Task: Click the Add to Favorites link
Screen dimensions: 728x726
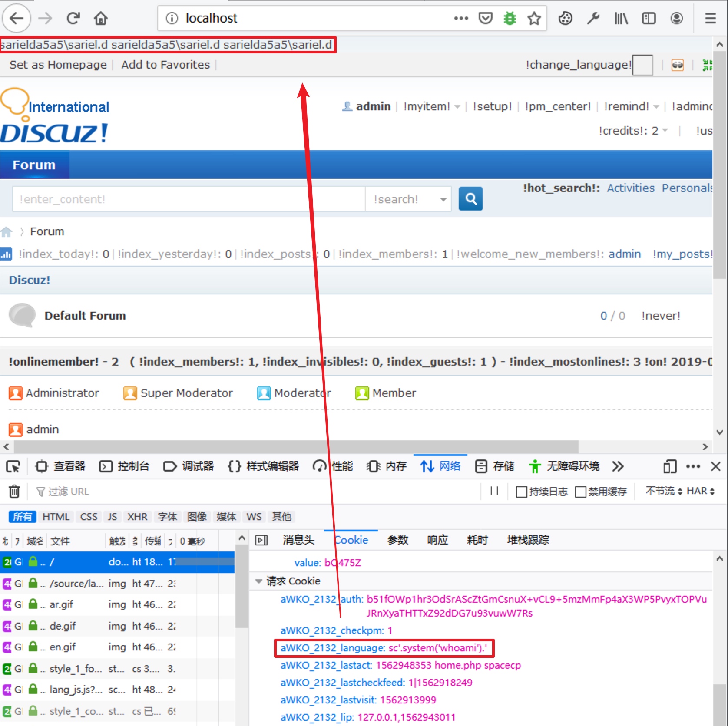Action: tap(165, 65)
